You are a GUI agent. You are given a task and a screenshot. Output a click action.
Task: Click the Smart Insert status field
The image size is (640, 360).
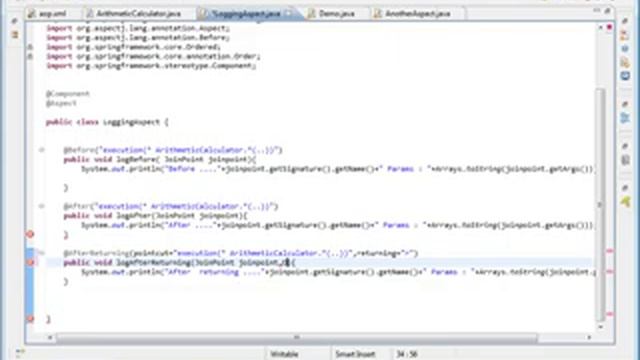tap(355, 354)
